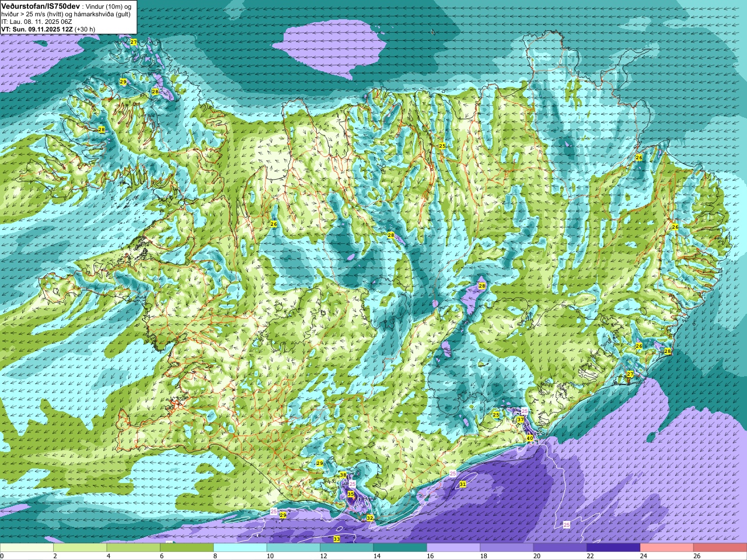
Task: Click the 22–24 m/s dark indigo legend swatch
Action: [613, 548]
